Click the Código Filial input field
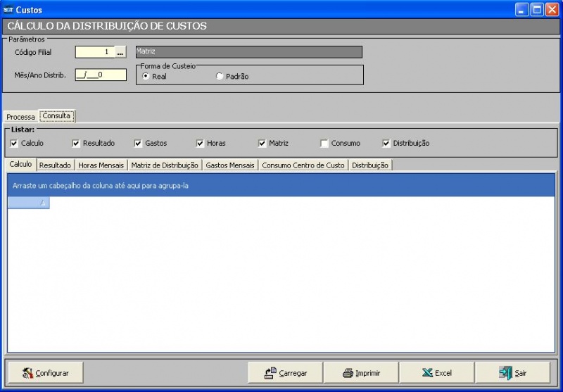 click(x=94, y=52)
